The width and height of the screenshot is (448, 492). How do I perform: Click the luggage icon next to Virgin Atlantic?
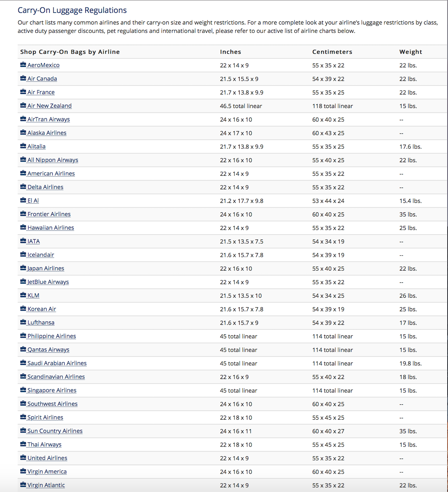23,485
